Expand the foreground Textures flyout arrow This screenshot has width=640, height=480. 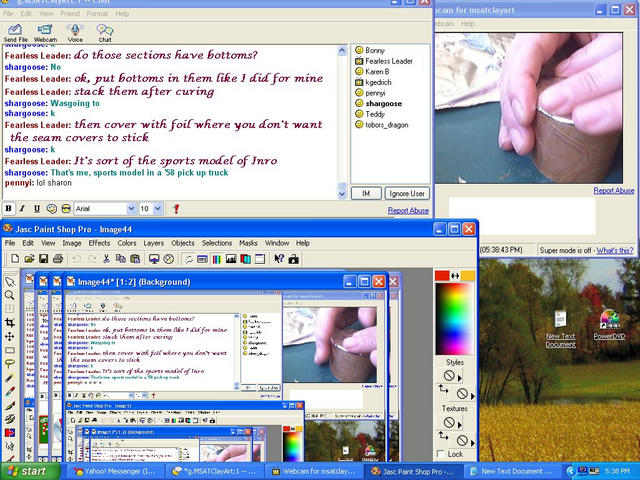point(460,425)
